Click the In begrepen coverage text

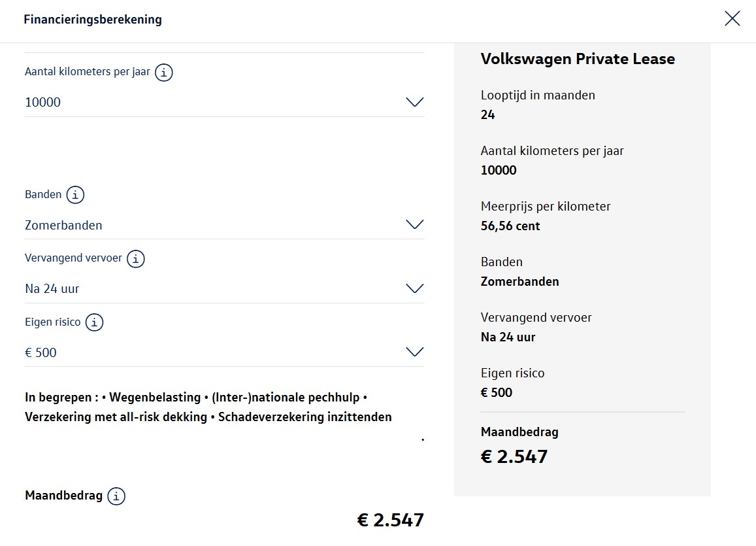pos(208,407)
